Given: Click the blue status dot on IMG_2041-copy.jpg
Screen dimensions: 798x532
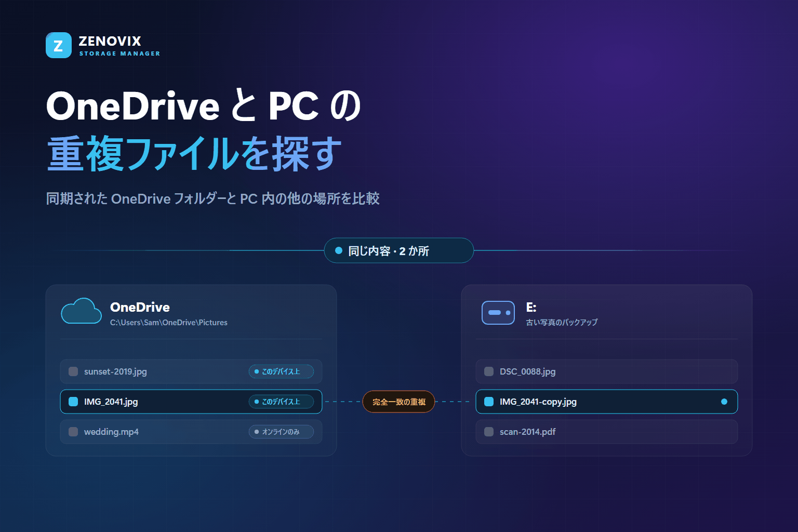Looking at the screenshot, I should point(724,402).
